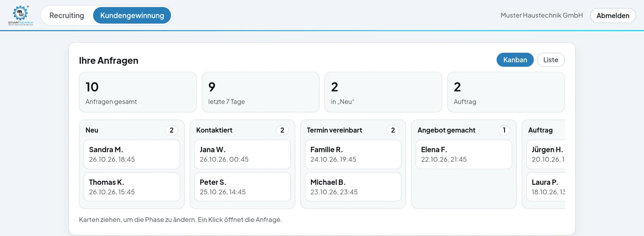Click the SmartSearch gear logo
Image resolution: width=644 pixels, height=236 pixels.
pyautogui.click(x=21, y=15)
